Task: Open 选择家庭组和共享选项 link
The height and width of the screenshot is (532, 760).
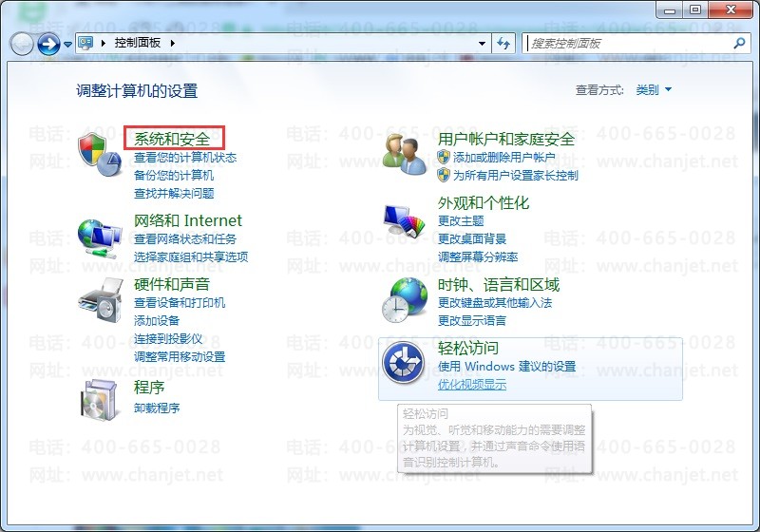Action: click(x=191, y=256)
